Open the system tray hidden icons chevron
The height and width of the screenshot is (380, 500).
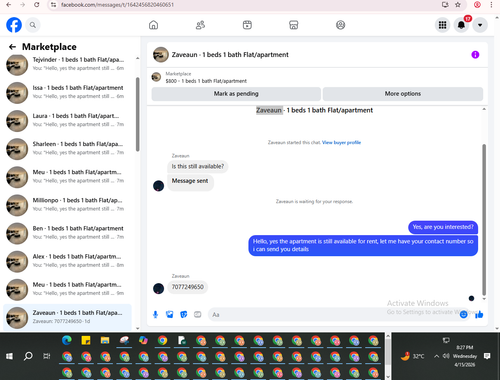click(436, 356)
